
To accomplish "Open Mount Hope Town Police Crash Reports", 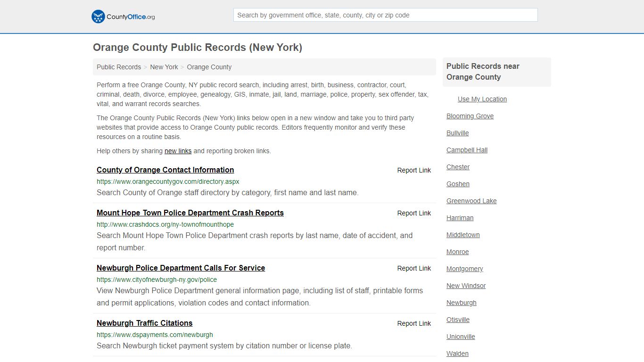I will click(x=190, y=213).
